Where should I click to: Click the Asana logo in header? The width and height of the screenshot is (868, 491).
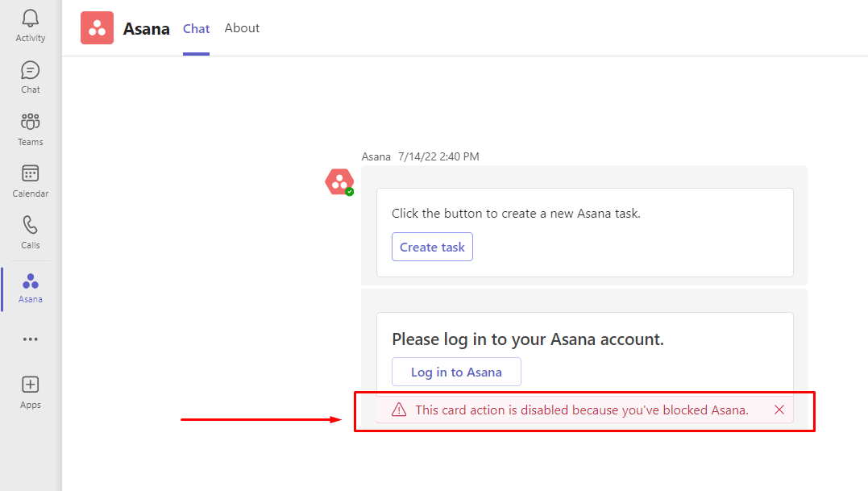97,28
